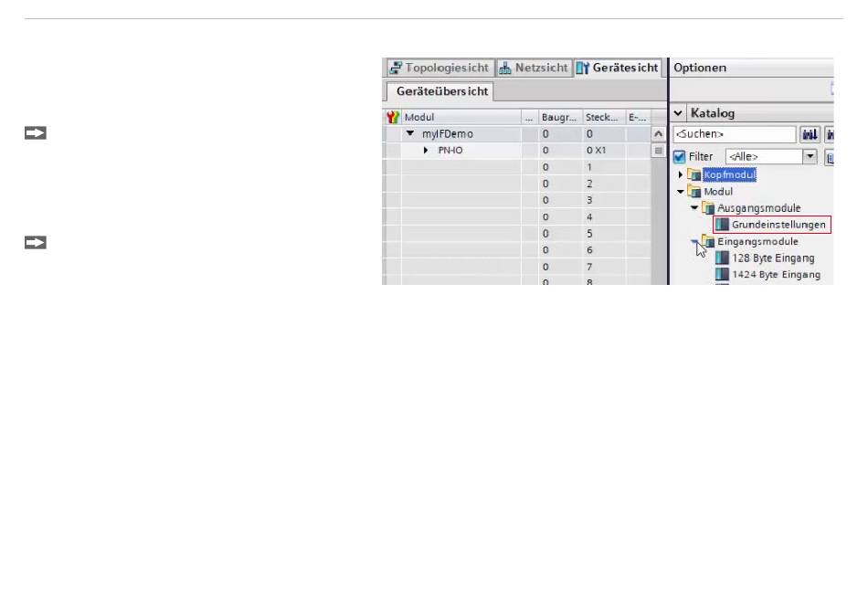868x600 pixels.
Task: Click the Modul folder icon
Action: (x=694, y=192)
